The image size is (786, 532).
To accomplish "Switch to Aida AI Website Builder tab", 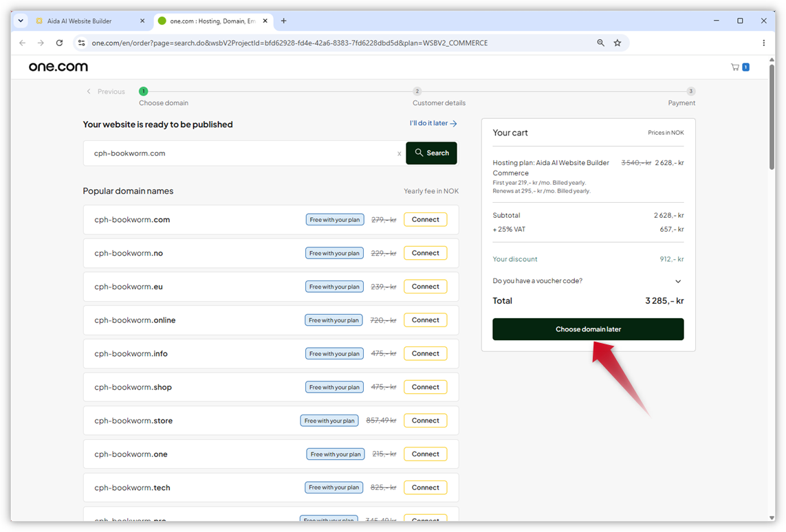I will click(x=89, y=21).
